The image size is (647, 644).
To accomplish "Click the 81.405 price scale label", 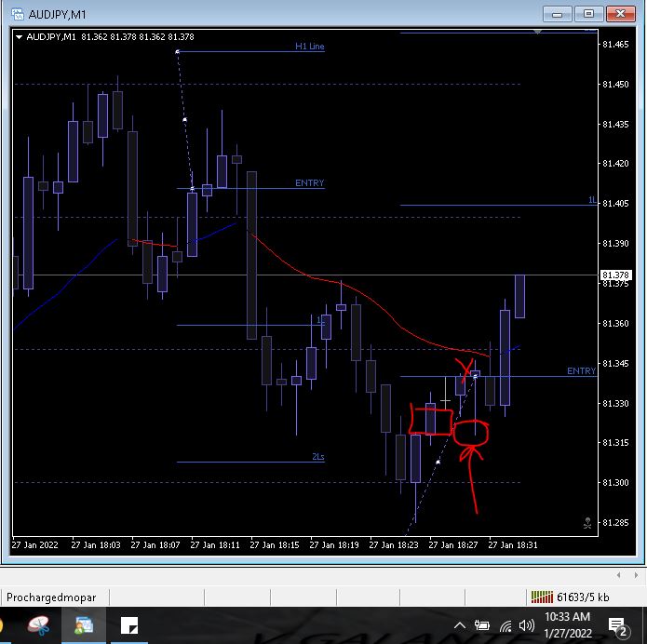I will pos(615,204).
